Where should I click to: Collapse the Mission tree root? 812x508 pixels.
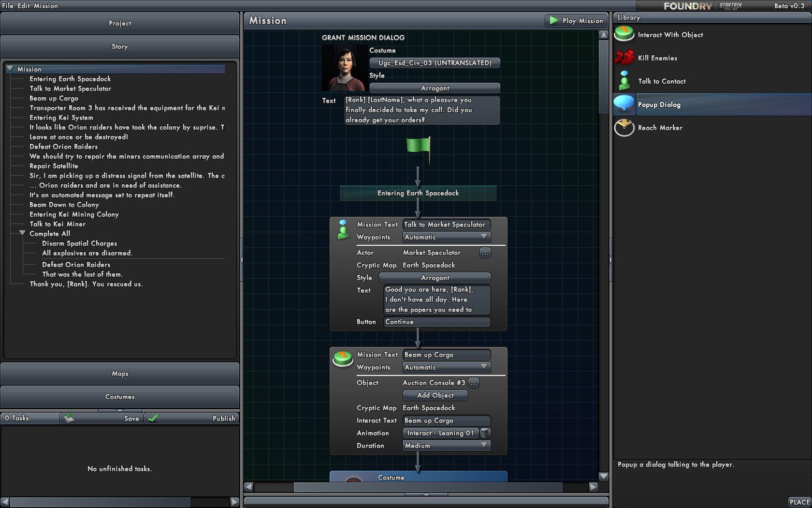10,69
